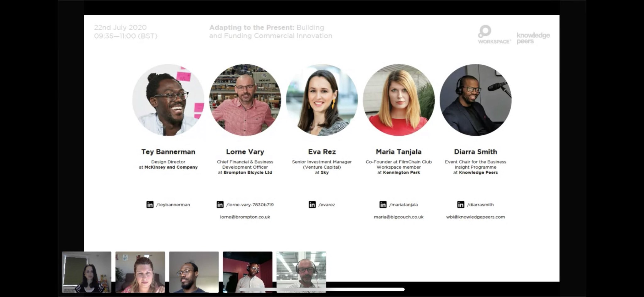The width and height of the screenshot is (644, 297).
Task: Select Lorne Vary's circular profile photo
Action: point(245,100)
